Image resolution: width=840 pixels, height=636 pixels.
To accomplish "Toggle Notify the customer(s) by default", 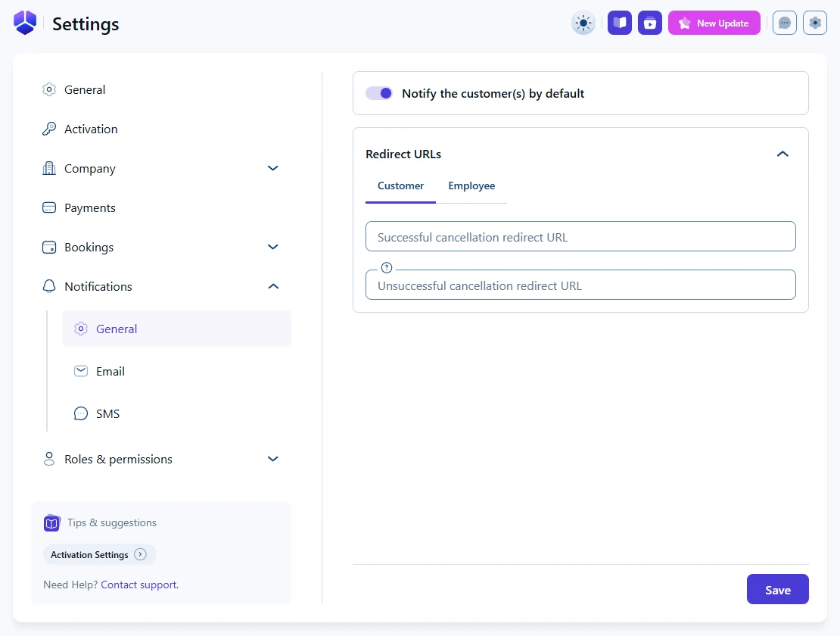I will [379, 93].
